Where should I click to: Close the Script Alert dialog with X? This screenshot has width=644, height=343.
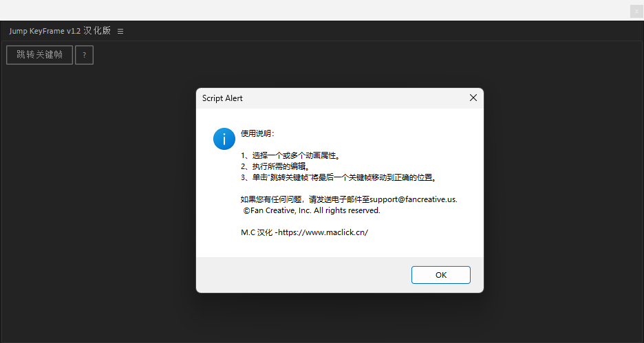click(473, 98)
